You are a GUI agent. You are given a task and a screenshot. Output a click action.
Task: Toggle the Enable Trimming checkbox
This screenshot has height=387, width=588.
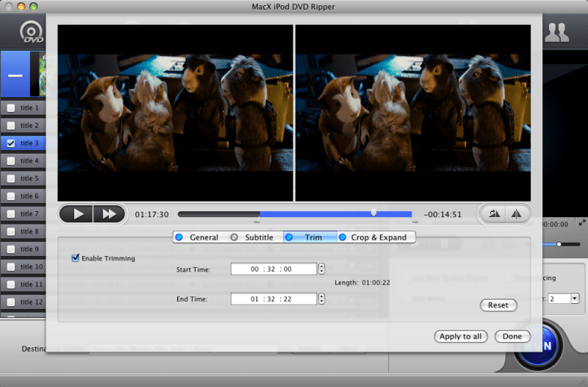pos(76,258)
